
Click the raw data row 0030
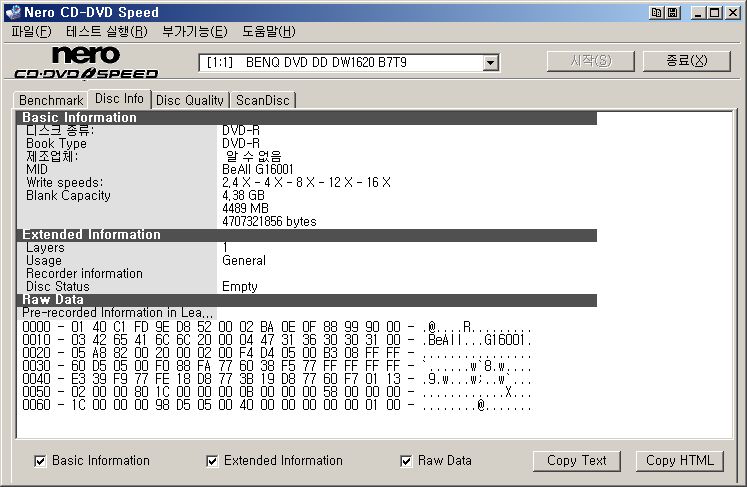coord(276,366)
